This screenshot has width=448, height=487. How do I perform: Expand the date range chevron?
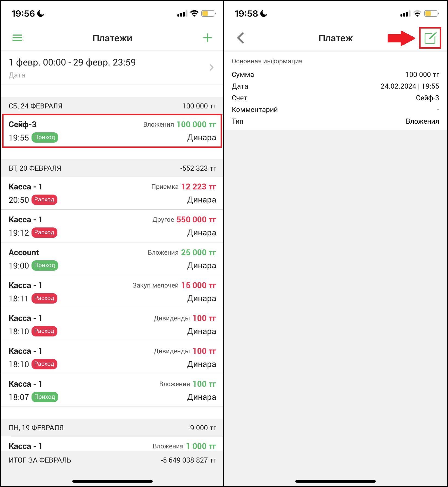coord(212,67)
